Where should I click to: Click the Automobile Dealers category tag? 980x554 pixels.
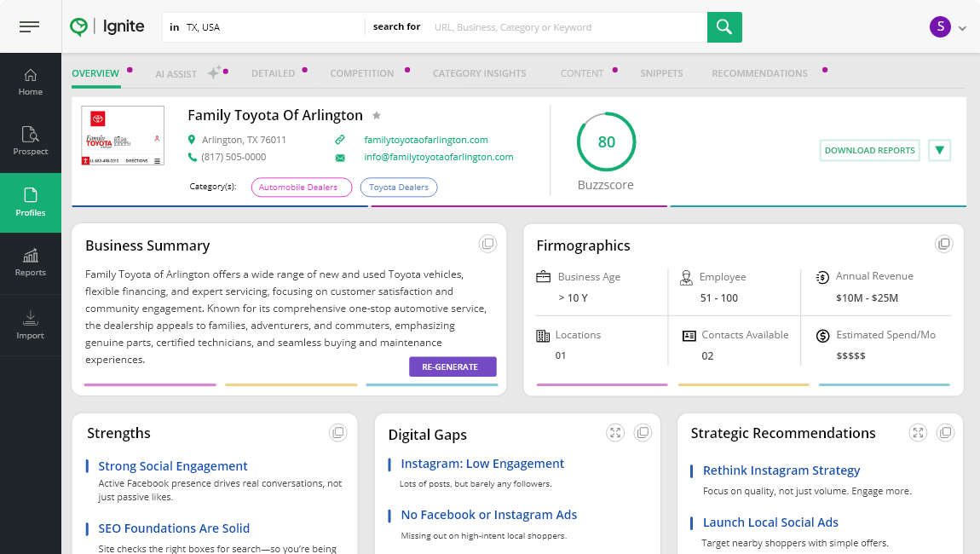(302, 187)
